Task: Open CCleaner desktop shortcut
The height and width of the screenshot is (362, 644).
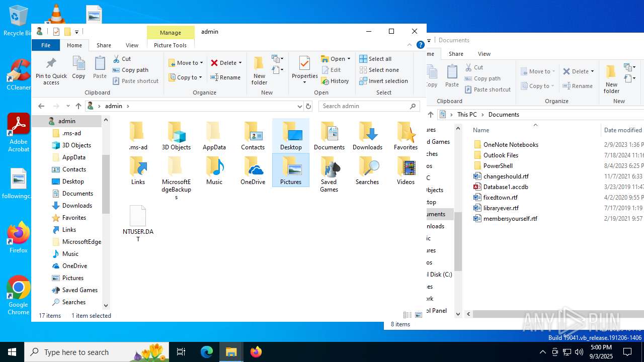Action: click(x=19, y=74)
